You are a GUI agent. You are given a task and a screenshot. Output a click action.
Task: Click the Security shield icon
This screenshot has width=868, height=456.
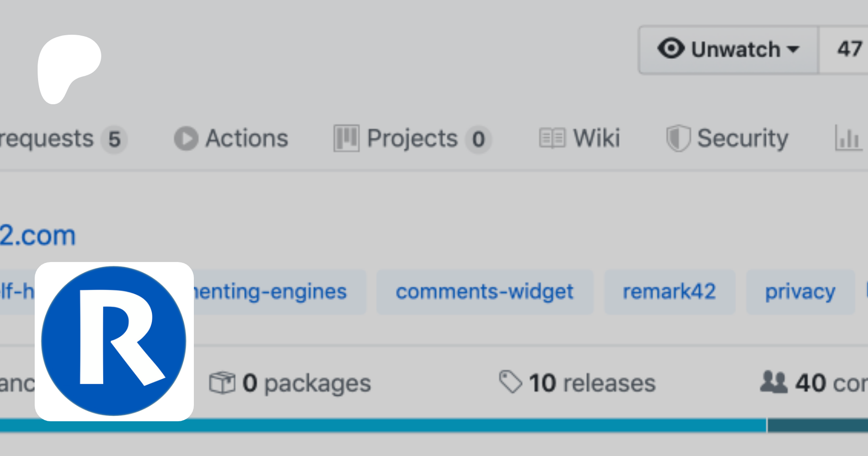tap(678, 138)
